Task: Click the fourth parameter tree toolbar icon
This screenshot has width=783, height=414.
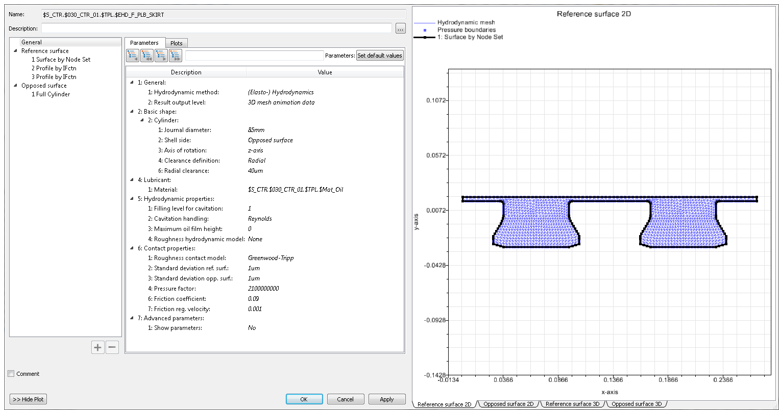Action: coord(175,57)
